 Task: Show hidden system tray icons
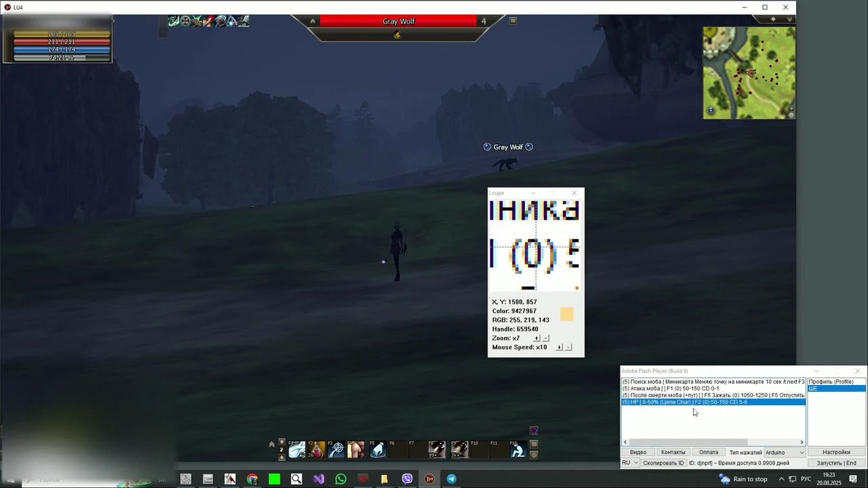tap(781, 479)
